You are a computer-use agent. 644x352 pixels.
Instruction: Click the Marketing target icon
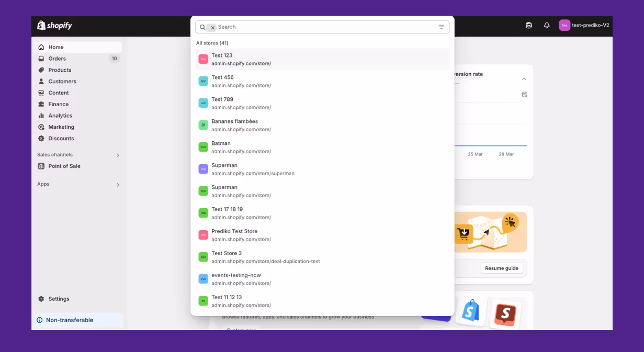pos(41,127)
